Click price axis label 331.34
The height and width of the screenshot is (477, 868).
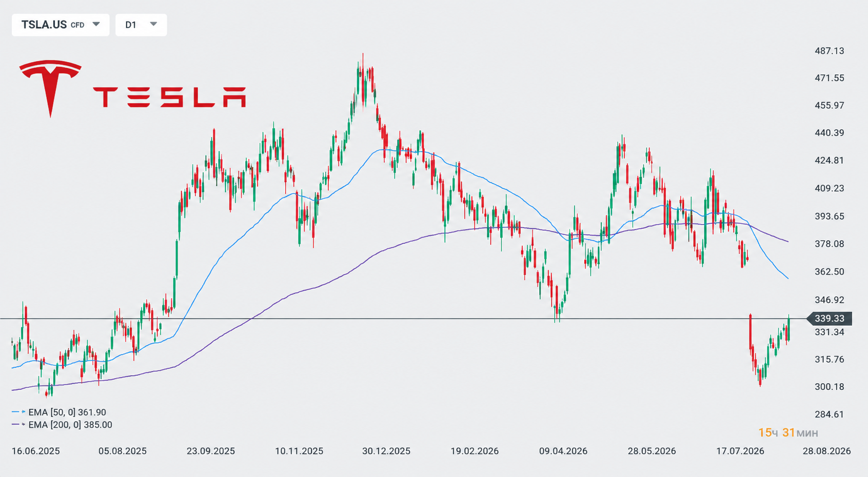[830, 332]
